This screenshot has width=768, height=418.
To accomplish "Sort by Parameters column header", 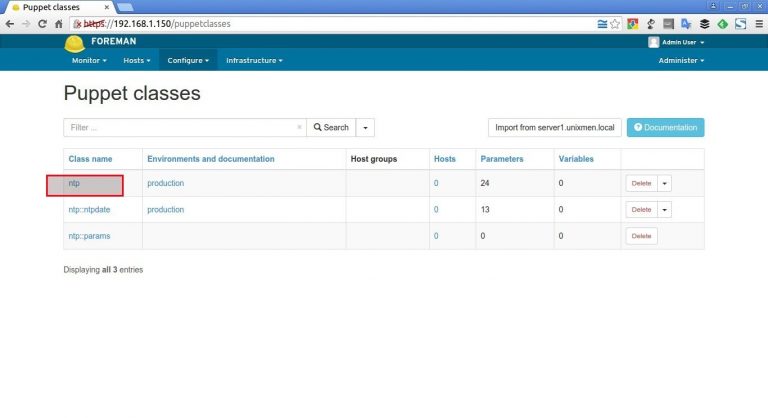I will [502, 159].
